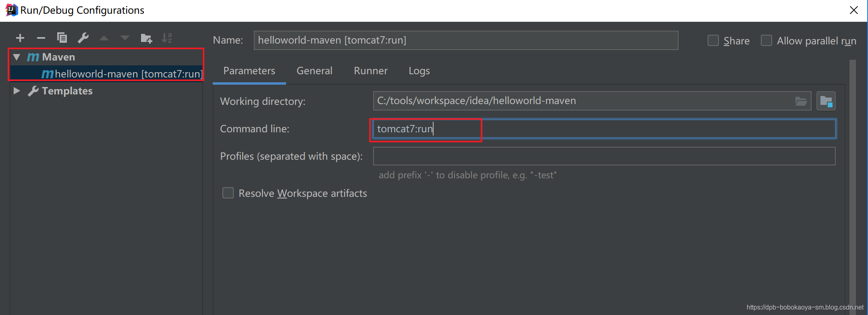Click the Profiles input field
868x315 pixels.
pyautogui.click(x=604, y=156)
